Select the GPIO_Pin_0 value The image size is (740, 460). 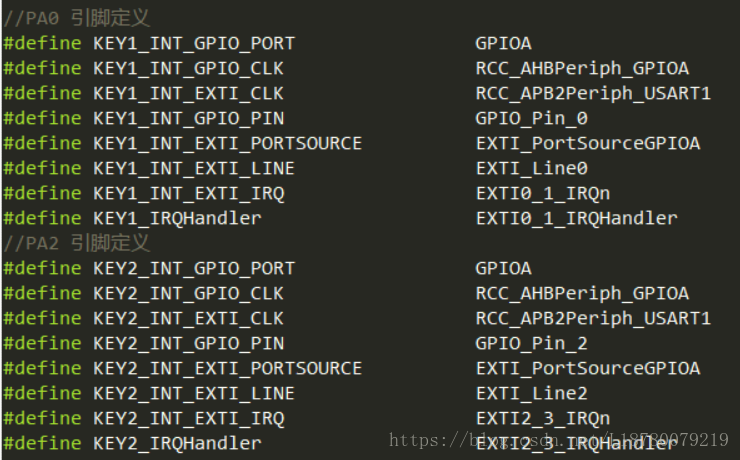pos(531,118)
